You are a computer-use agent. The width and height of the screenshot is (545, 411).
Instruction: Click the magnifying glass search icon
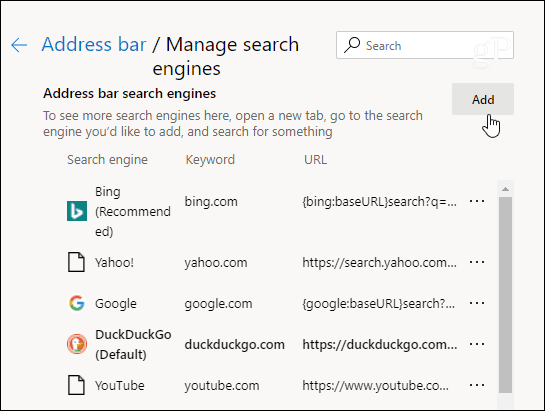352,45
